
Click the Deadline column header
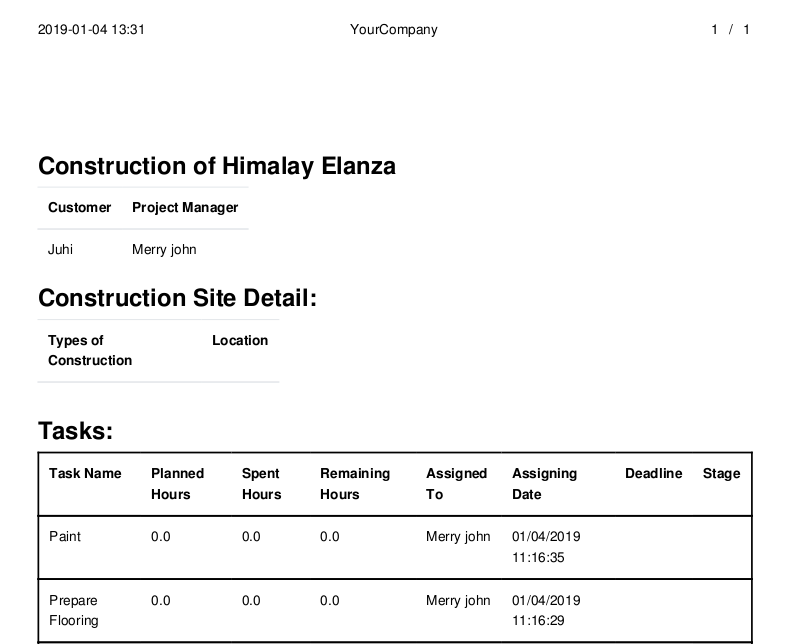point(653,473)
